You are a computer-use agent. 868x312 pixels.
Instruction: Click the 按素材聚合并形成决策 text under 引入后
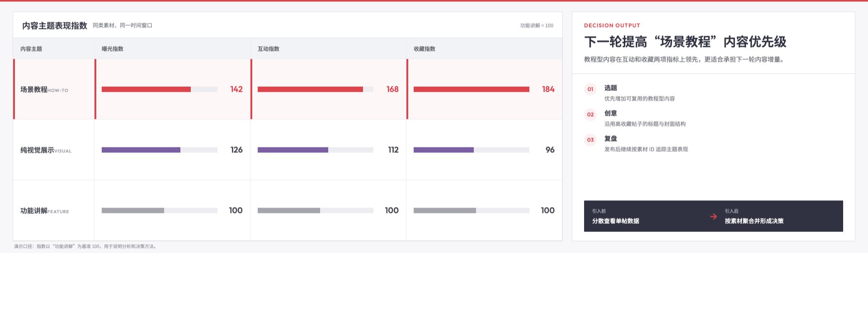coord(754,221)
